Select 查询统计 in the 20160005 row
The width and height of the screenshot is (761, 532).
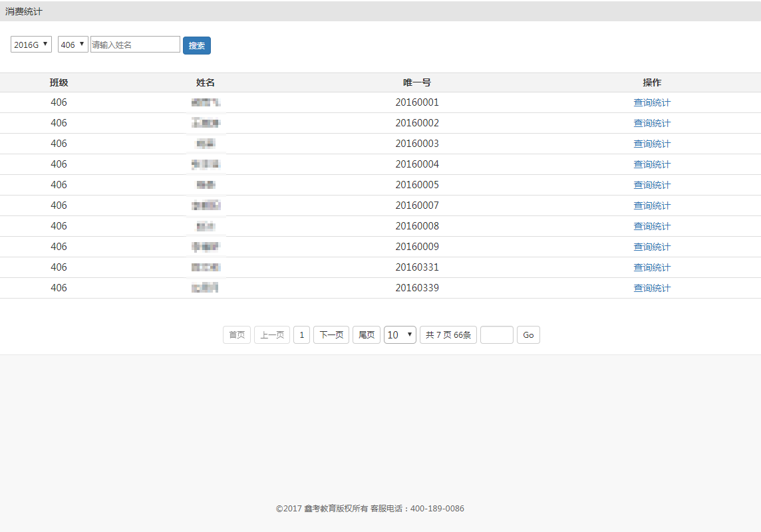pos(651,185)
